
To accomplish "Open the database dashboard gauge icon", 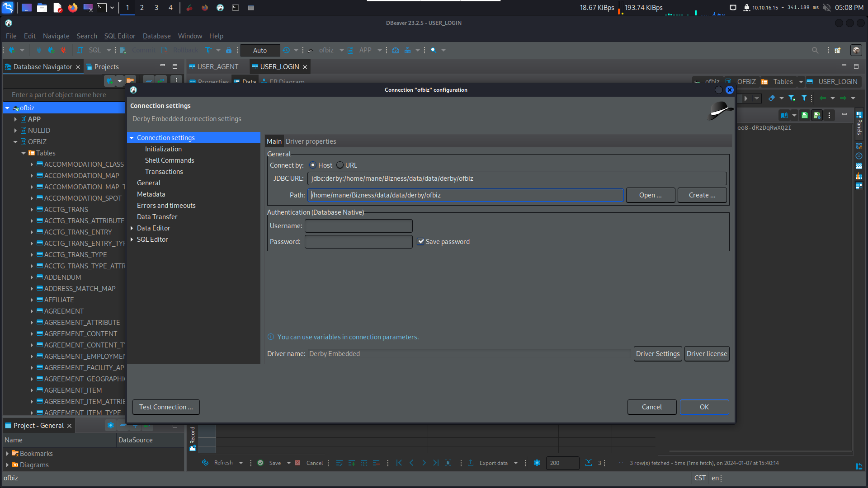I will pyautogui.click(x=396, y=50).
